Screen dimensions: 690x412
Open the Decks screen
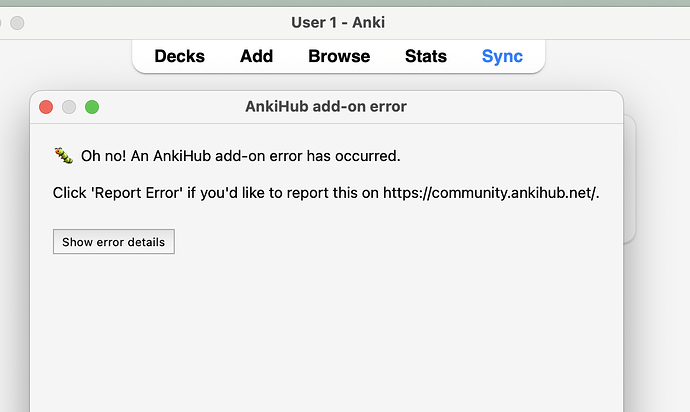pos(179,56)
